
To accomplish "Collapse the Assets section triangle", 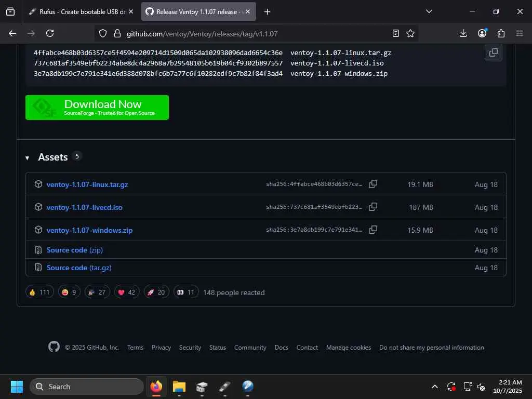I will click(27, 158).
